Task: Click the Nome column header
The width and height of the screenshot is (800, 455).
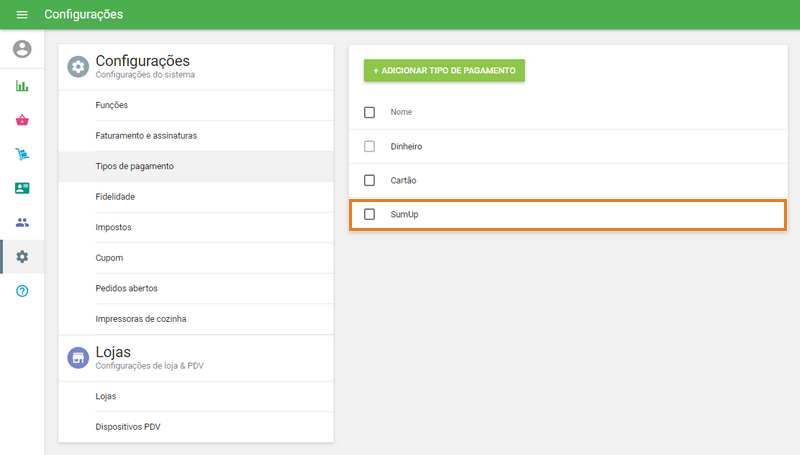Action: click(401, 112)
